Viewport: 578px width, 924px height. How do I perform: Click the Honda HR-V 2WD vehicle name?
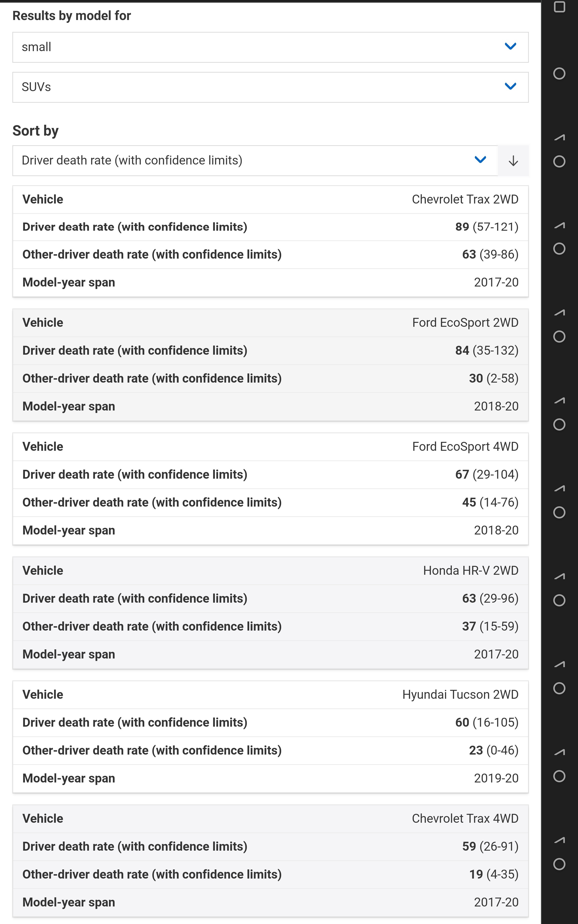coord(471,571)
